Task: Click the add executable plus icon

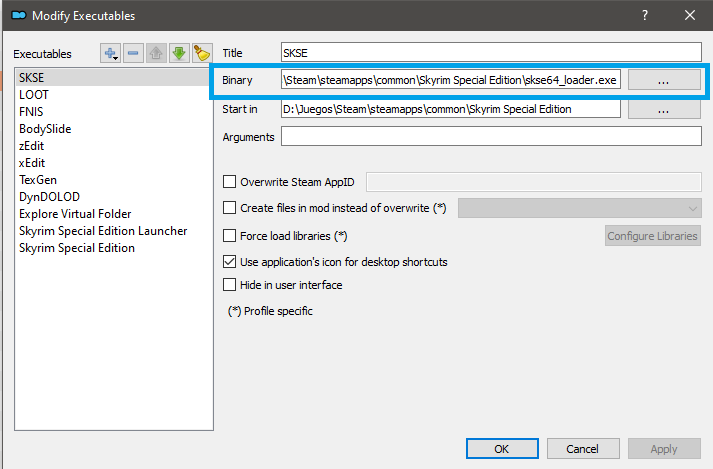Action: point(110,53)
